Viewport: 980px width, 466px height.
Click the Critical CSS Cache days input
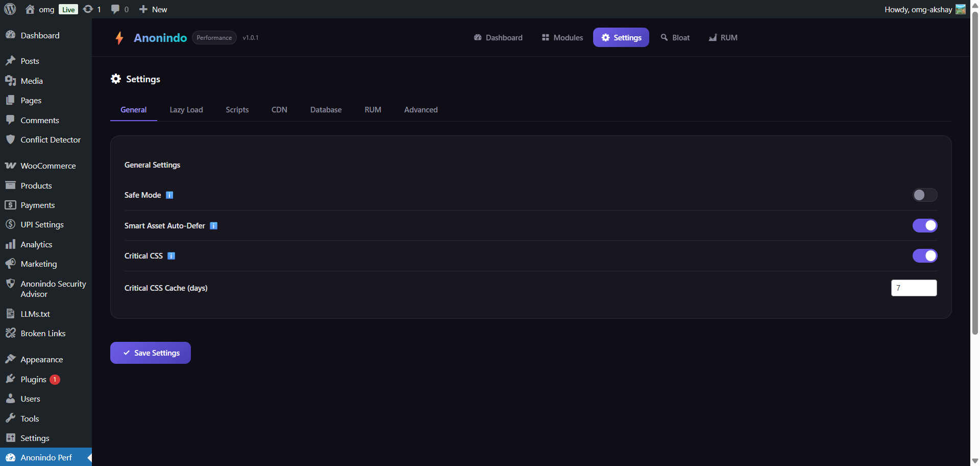point(914,288)
